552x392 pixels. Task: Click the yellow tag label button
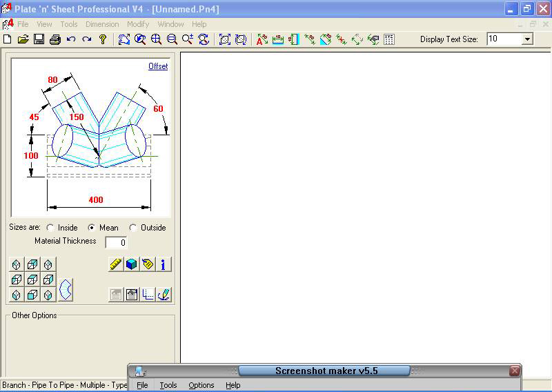tap(148, 264)
